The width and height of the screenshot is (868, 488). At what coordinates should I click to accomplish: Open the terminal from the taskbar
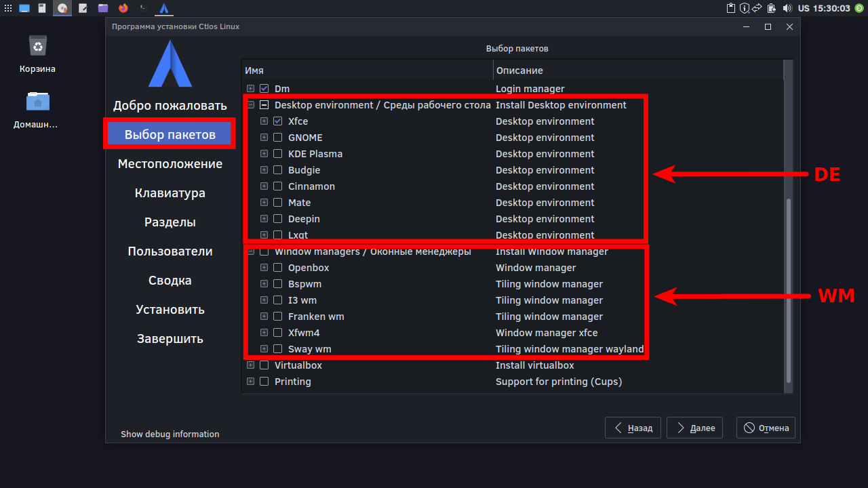pyautogui.click(x=143, y=8)
